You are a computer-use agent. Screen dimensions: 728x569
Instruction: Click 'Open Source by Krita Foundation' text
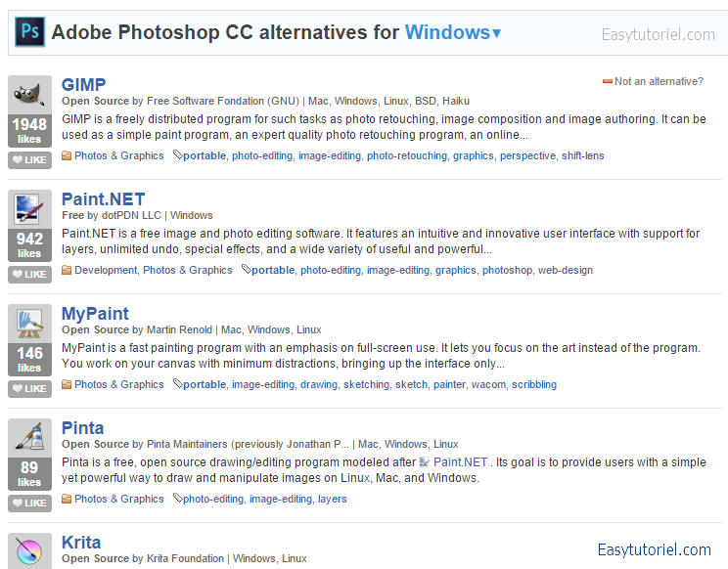coord(143,558)
